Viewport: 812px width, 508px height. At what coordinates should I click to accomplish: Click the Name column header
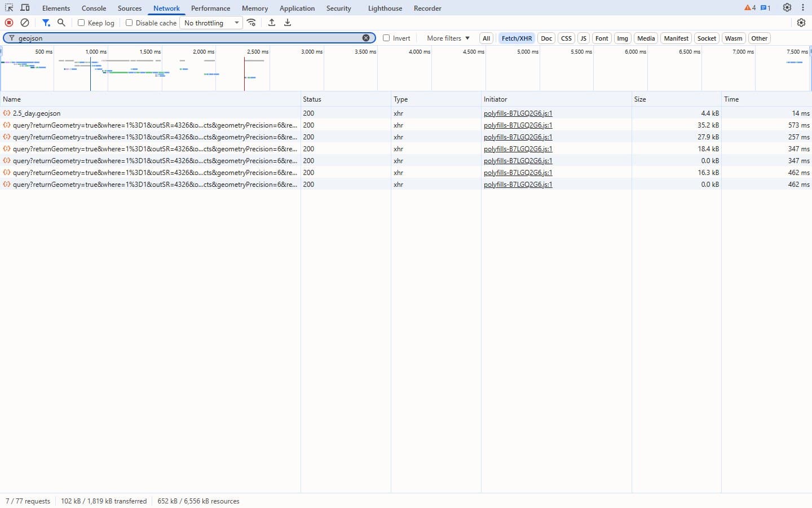(x=150, y=99)
